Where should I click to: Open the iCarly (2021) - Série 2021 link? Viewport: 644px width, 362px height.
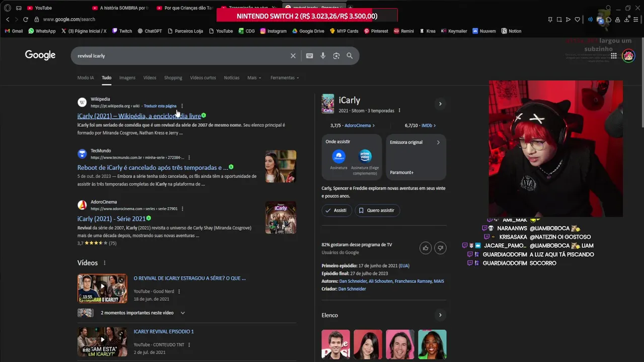point(111,219)
